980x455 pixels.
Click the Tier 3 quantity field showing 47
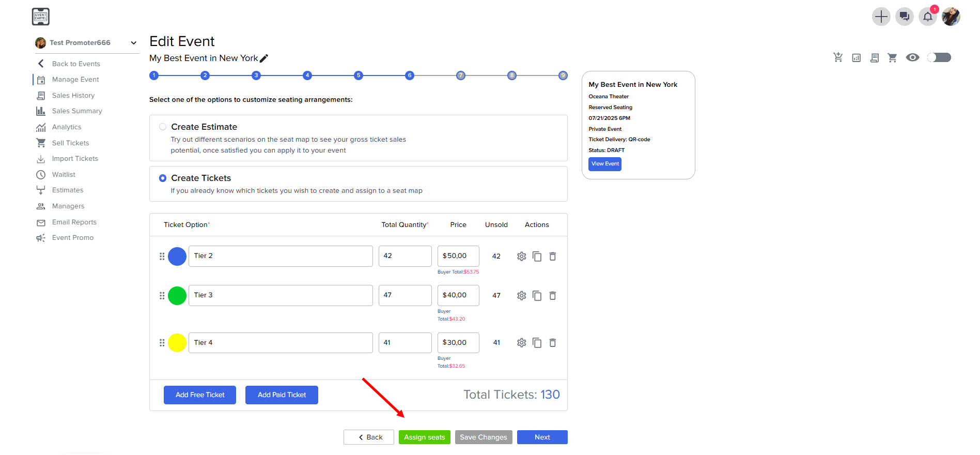[x=405, y=295]
